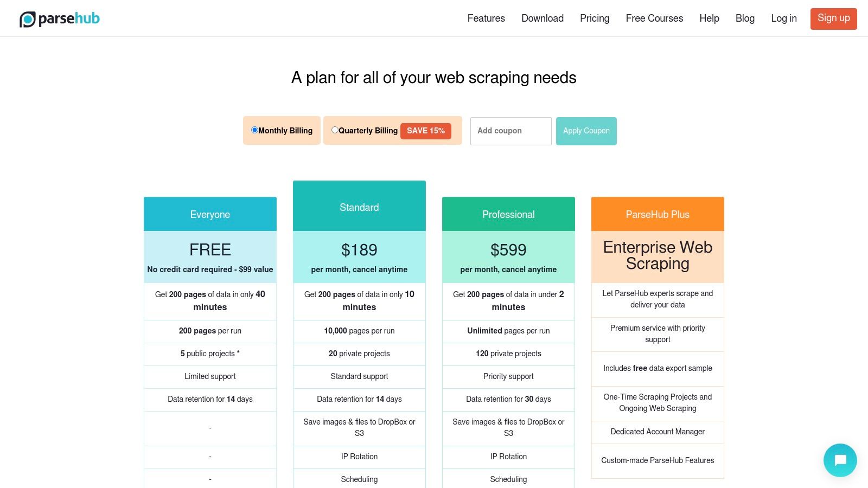Navigate to the Pricing page
Screen dimensions: 868x488
[x=595, y=18]
